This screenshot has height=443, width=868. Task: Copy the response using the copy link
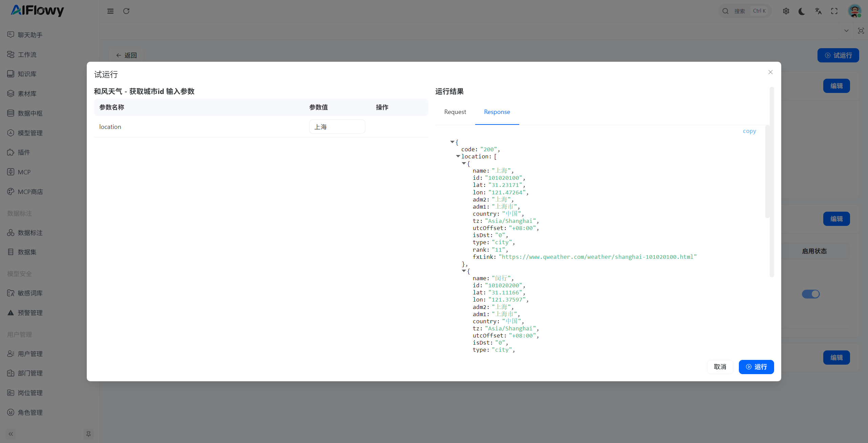[749, 131]
